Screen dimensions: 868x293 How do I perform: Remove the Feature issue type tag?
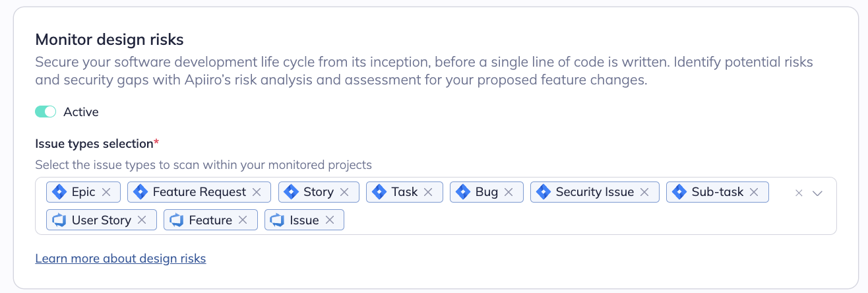(x=243, y=220)
